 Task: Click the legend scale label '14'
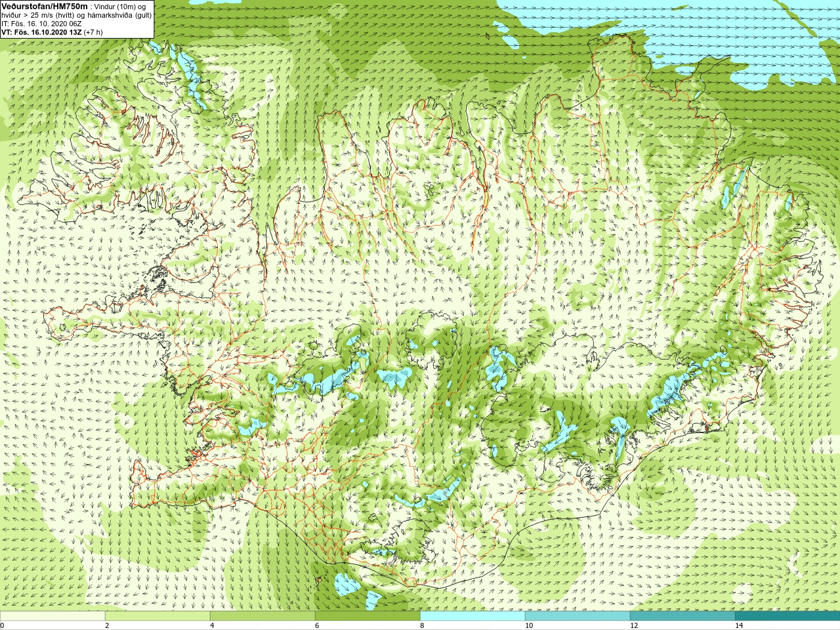click(739, 625)
